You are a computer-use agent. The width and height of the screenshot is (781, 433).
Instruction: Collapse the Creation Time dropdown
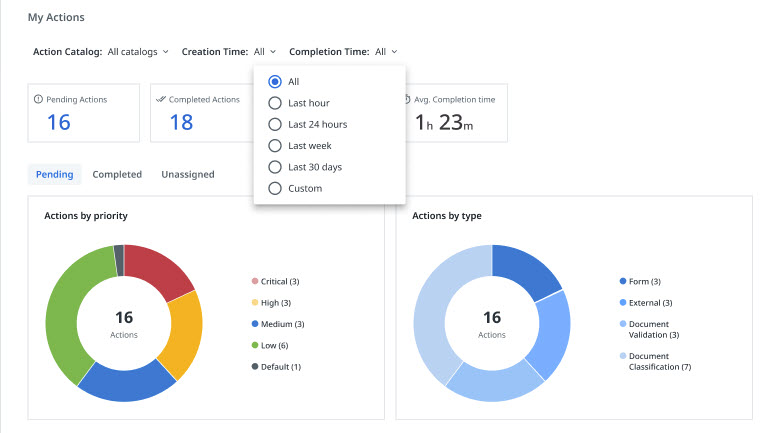coord(264,51)
